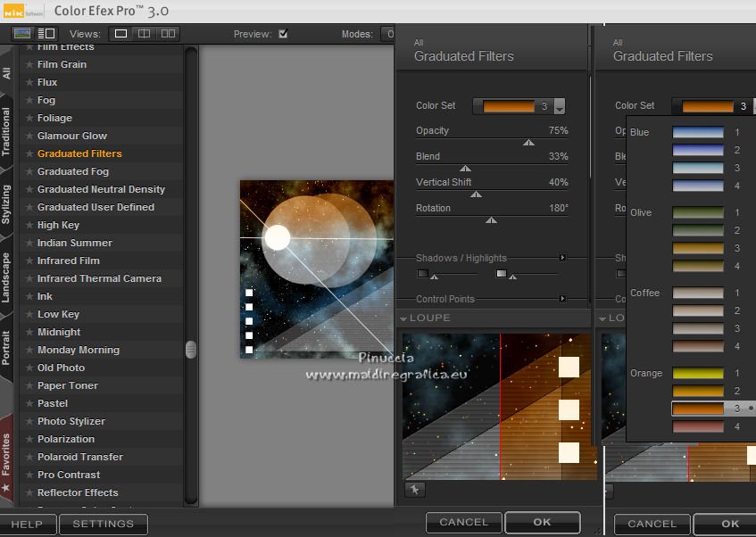Switch to thumbnail filter list view icon

22,34
